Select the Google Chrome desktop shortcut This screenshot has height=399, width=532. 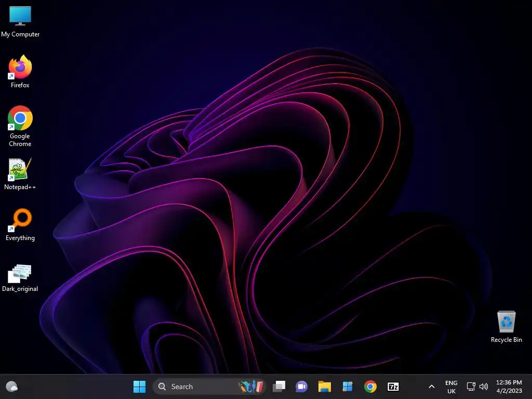(20, 126)
